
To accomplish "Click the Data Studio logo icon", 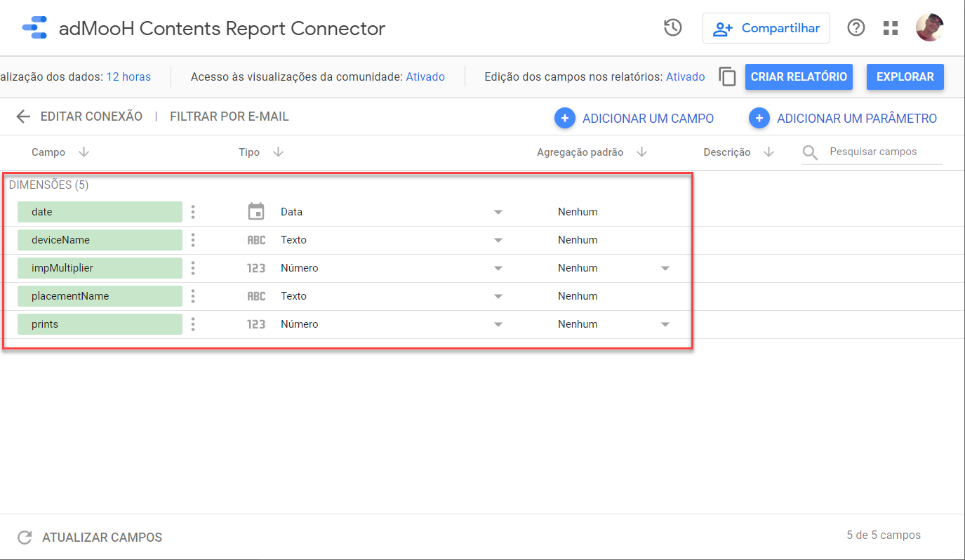I will [x=34, y=29].
